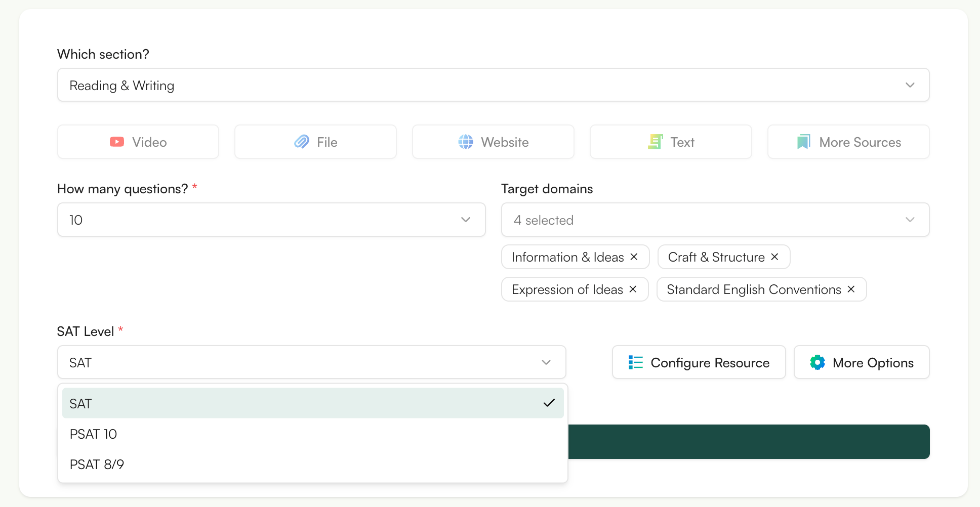Click the More Sources bookmark icon

pos(804,142)
